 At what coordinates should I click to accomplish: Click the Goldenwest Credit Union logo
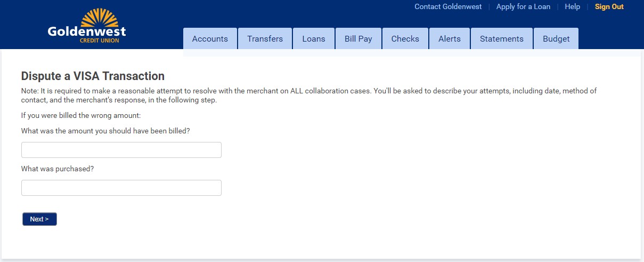87,26
